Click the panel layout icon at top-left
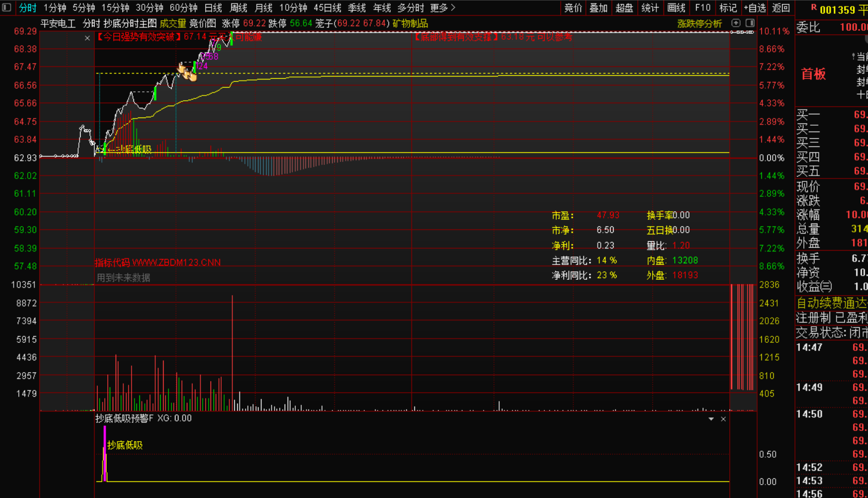Viewport: 868px width, 498px height. [7, 8]
